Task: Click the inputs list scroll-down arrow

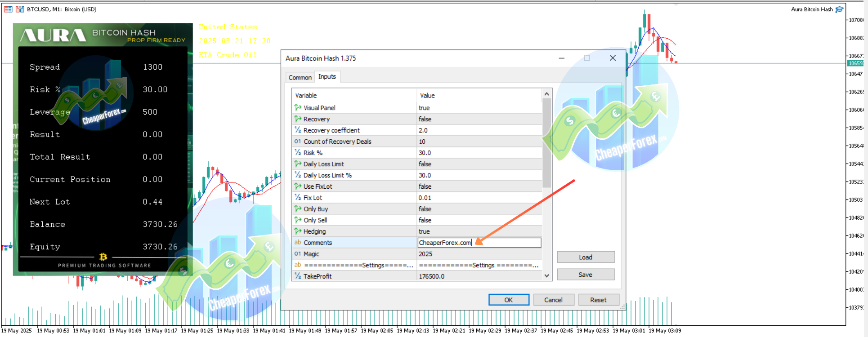Action: [x=547, y=276]
